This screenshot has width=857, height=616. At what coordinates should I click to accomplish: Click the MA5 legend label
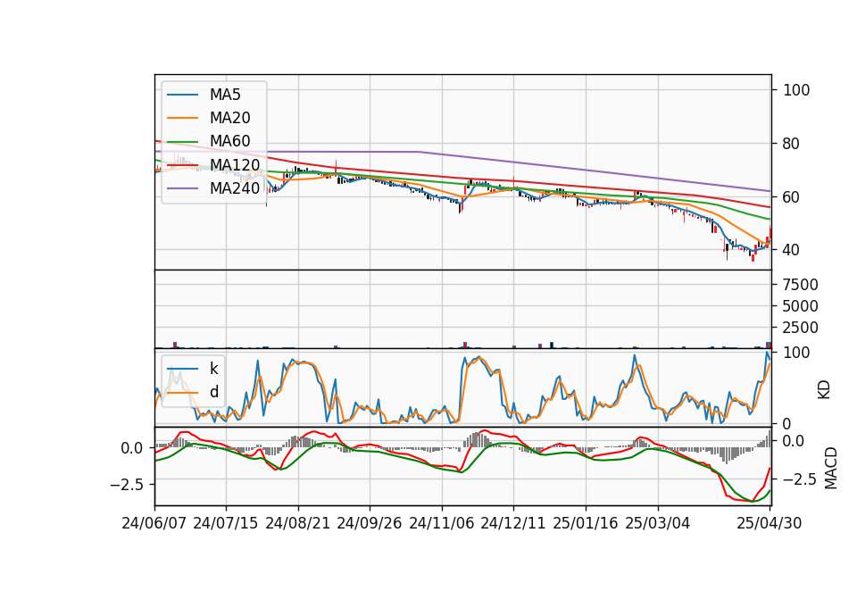tap(225, 95)
